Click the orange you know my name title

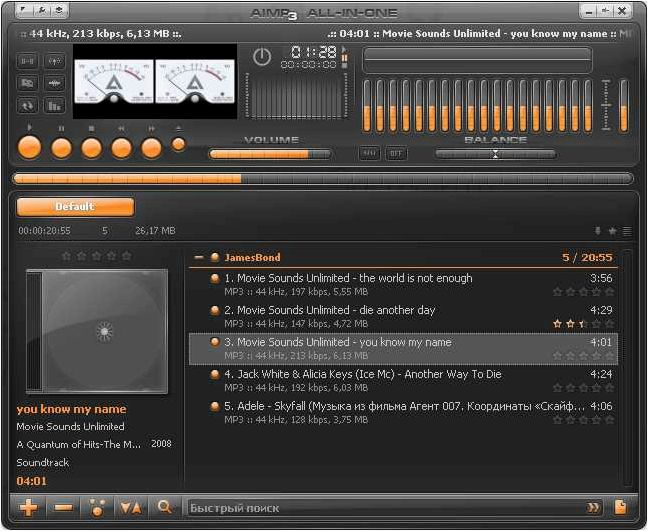pyautogui.click(x=71, y=409)
